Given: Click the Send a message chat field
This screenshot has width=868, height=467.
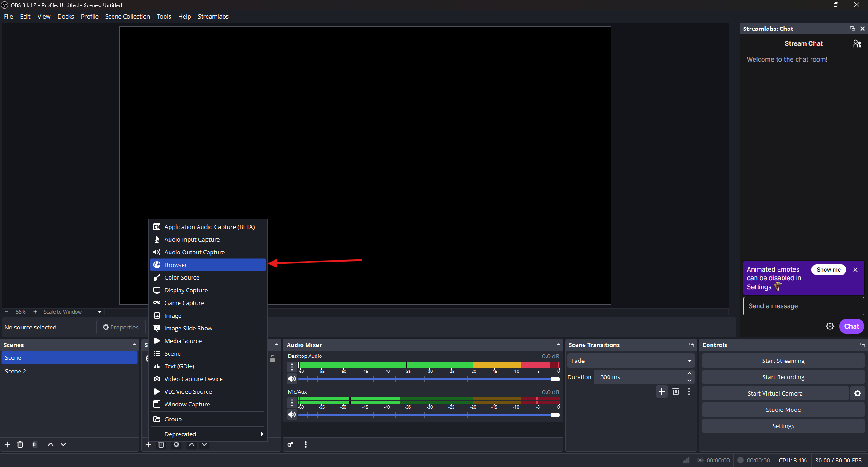Looking at the screenshot, I should coord(803,306).
